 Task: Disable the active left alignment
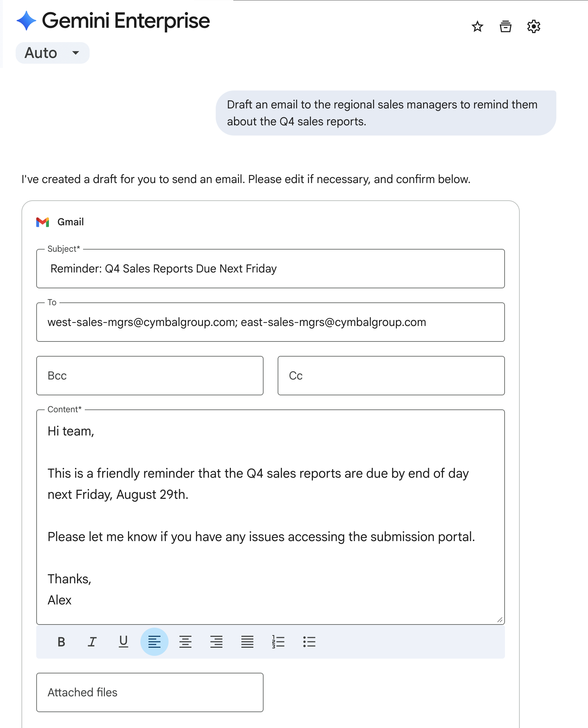tap(154, 641)
